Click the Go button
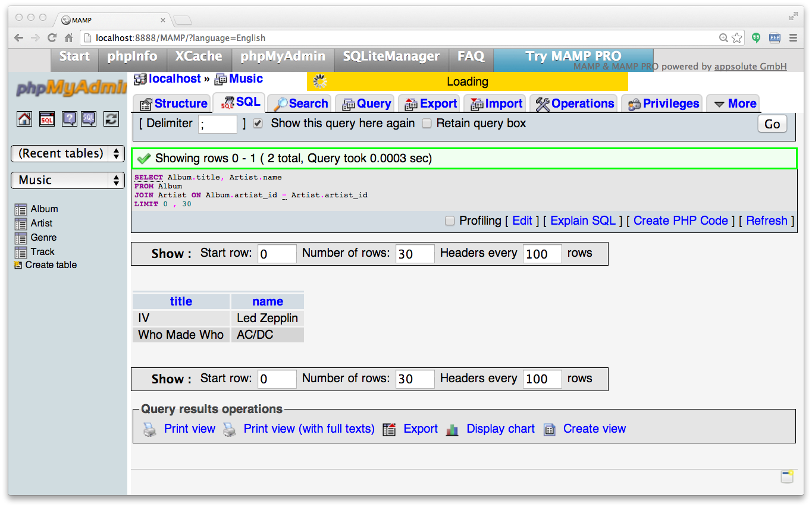Image resolution: width=812 pixels, height=507 pixels. pyautogui.click(x=772, y=124)
